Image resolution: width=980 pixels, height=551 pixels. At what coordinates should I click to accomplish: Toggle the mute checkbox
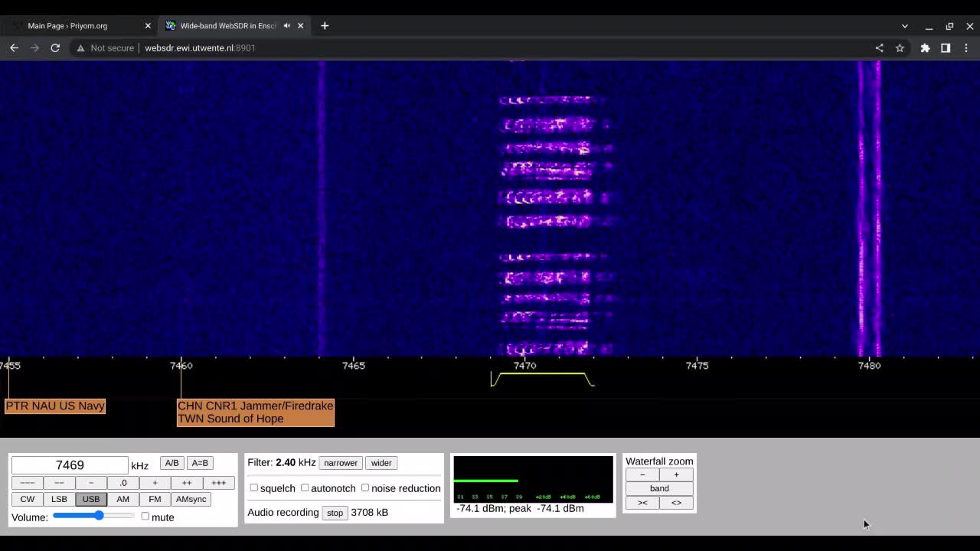coord(145,517)
